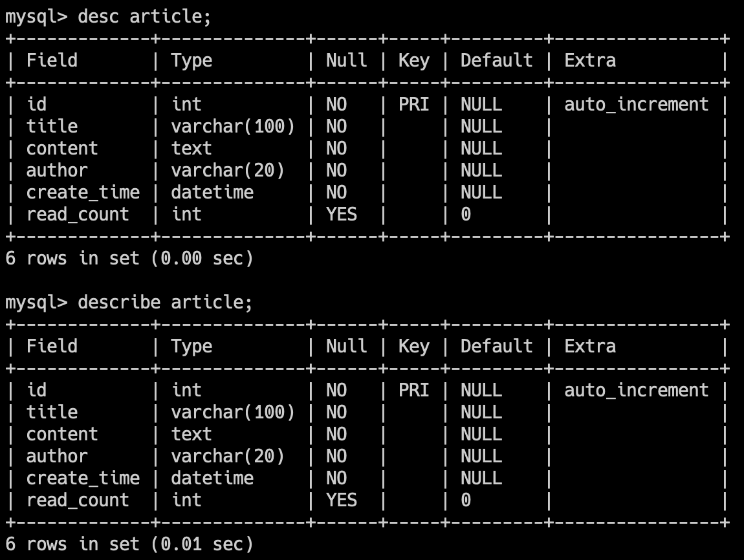Image resolution: width=744 pixels, height=560 pixels.
Task: Click varchar(100) in the first table
Action: coord(233,127)
